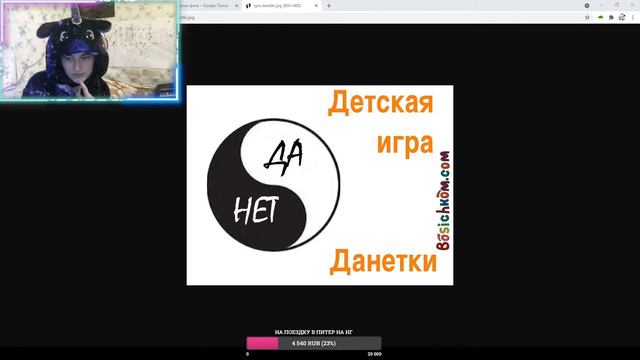Viewport: 640px width, 360px height.
Task: Click the '4 540 RUB (23%)' amount text
Action: tap(314, 344)
